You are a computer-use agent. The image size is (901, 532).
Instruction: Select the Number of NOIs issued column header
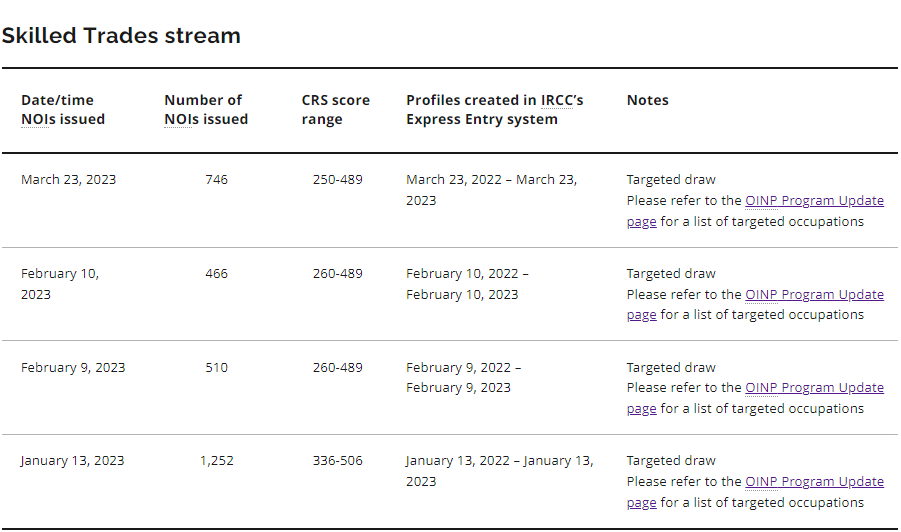point(206,110)
